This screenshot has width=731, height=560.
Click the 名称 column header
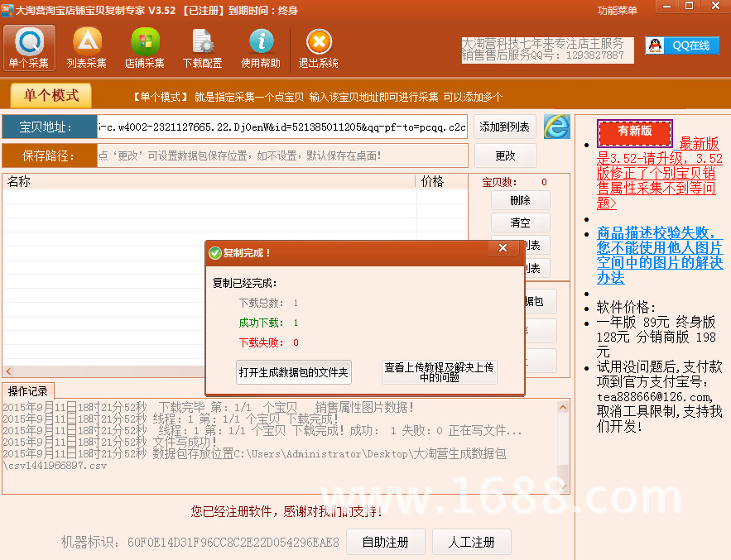(x=209, y=181)
